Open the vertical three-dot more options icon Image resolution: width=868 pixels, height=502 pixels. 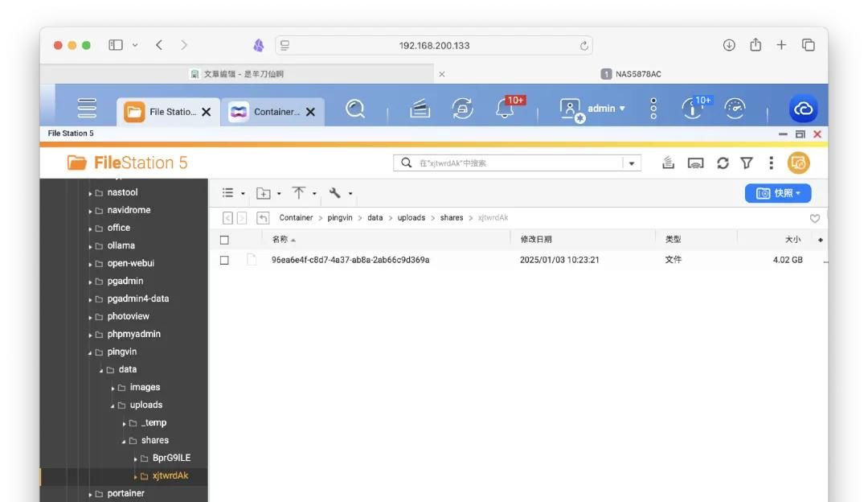[x=771, y=162]
